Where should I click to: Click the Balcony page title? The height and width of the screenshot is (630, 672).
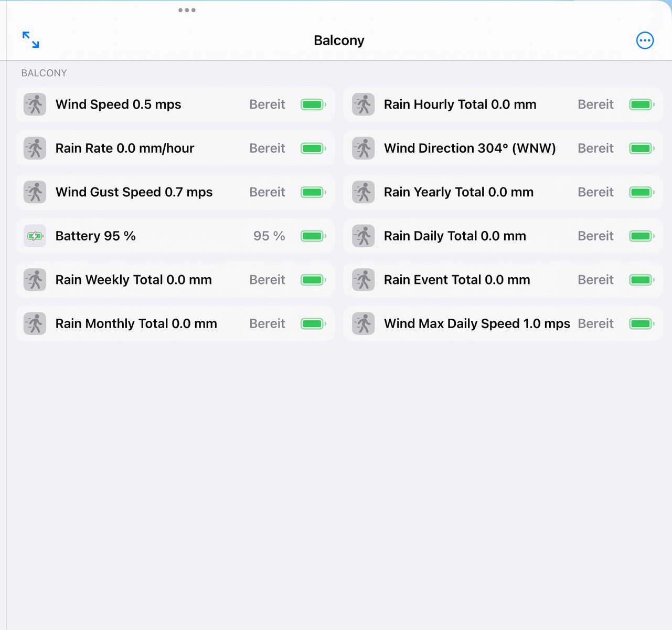tap(339, 40)
